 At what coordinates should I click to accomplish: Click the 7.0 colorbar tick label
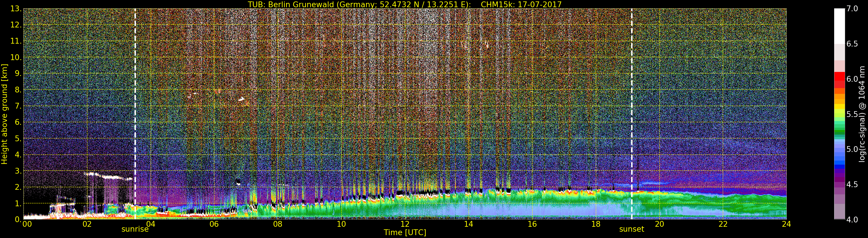pos(852,9)
